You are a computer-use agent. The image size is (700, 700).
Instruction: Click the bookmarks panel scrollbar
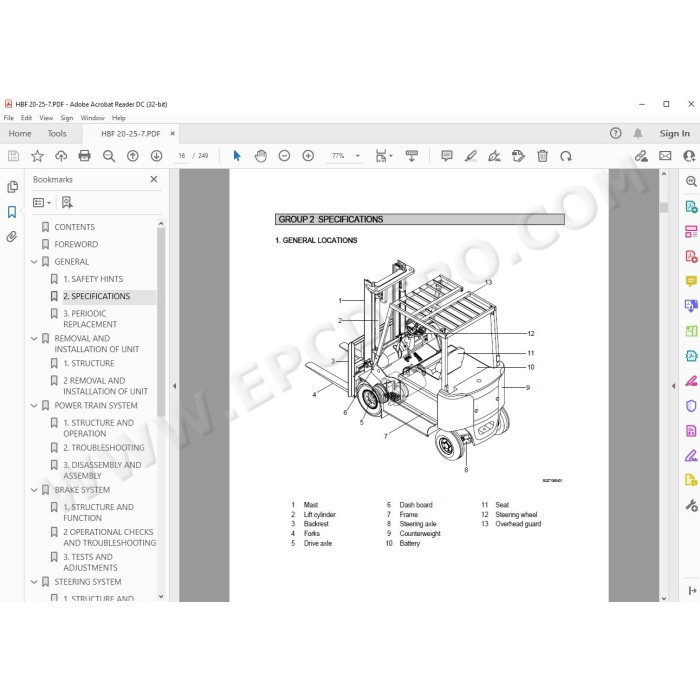click(x=161, y=321)
